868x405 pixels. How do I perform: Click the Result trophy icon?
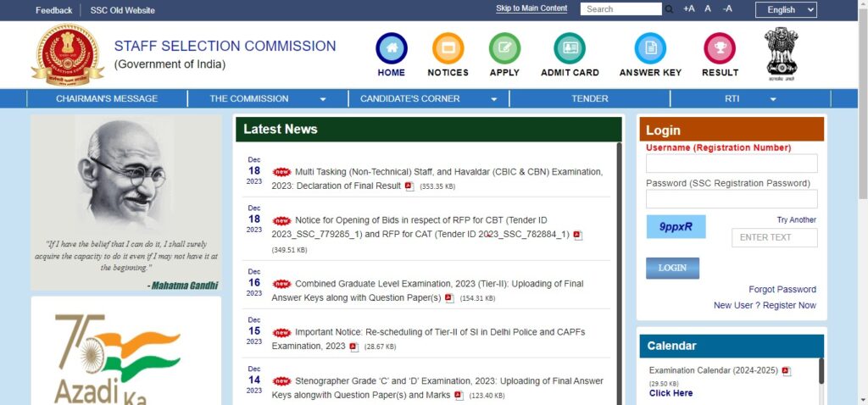point(720,48)
